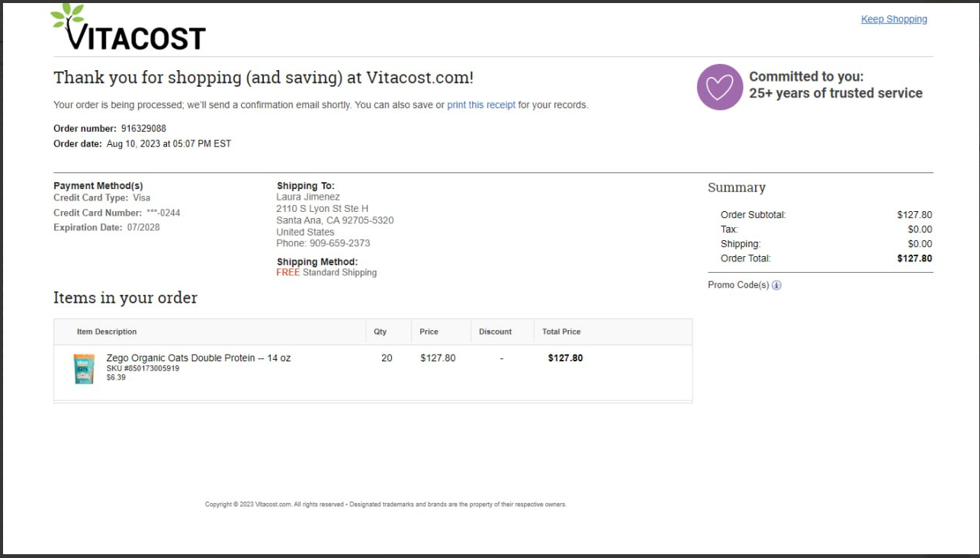Open the Promo Code(s) info icon

[776, 285]
